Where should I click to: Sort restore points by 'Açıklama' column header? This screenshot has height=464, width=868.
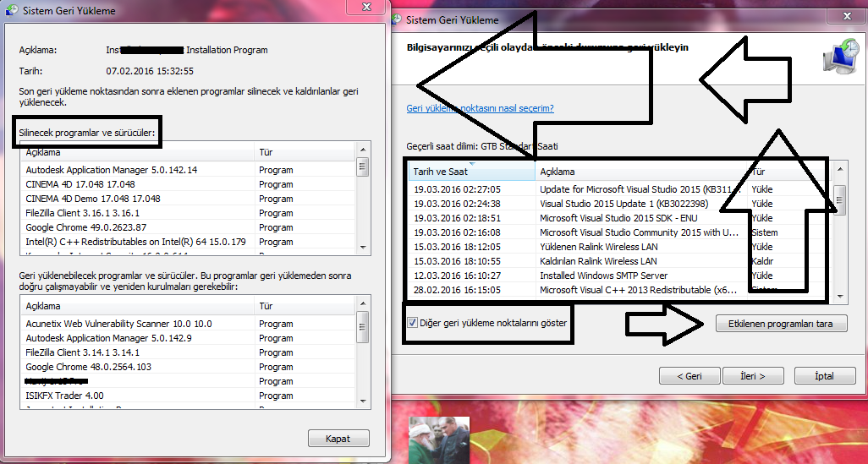click(641, 172)
